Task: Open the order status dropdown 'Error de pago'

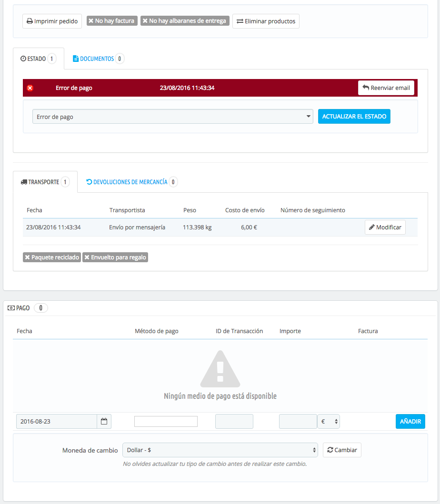Action: [173, 117]
